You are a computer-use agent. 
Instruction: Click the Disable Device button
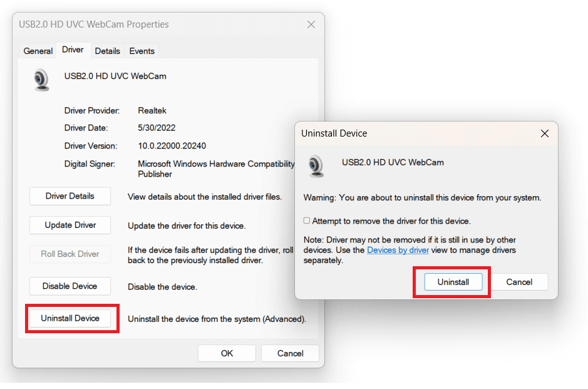tap(70, 286)
